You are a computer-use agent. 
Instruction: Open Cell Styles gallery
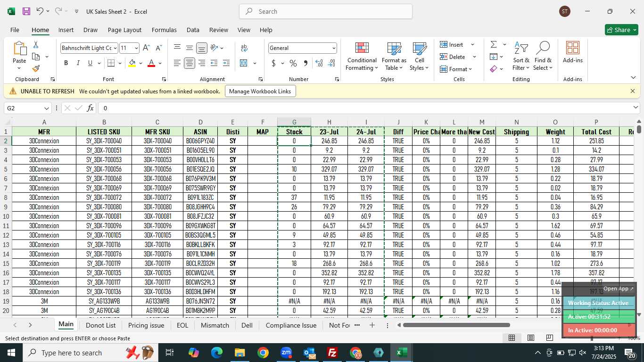(x=419, y=57)
